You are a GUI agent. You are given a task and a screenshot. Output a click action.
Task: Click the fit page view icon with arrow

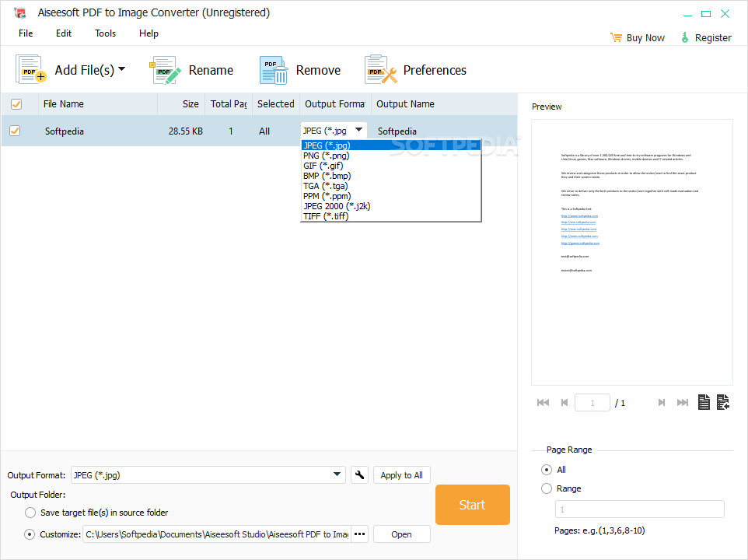[x=723, y=402]
